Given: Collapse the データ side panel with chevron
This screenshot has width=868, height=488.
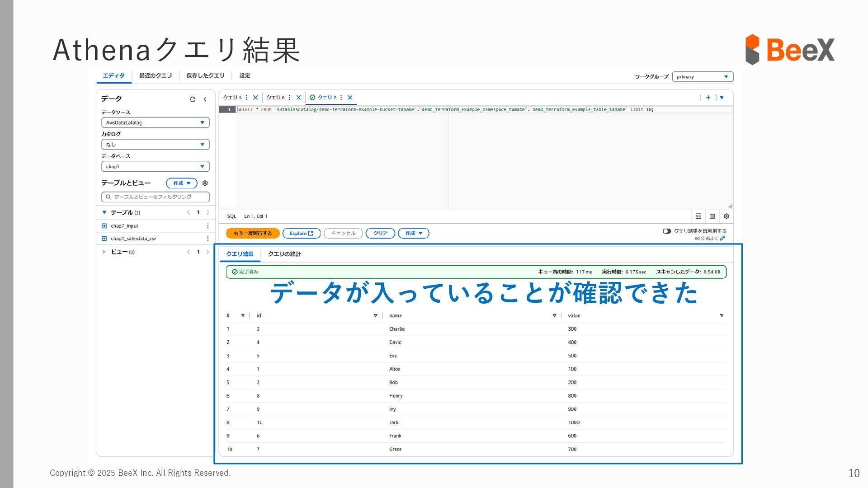Looking at the screenshot, I should (205, 99).
